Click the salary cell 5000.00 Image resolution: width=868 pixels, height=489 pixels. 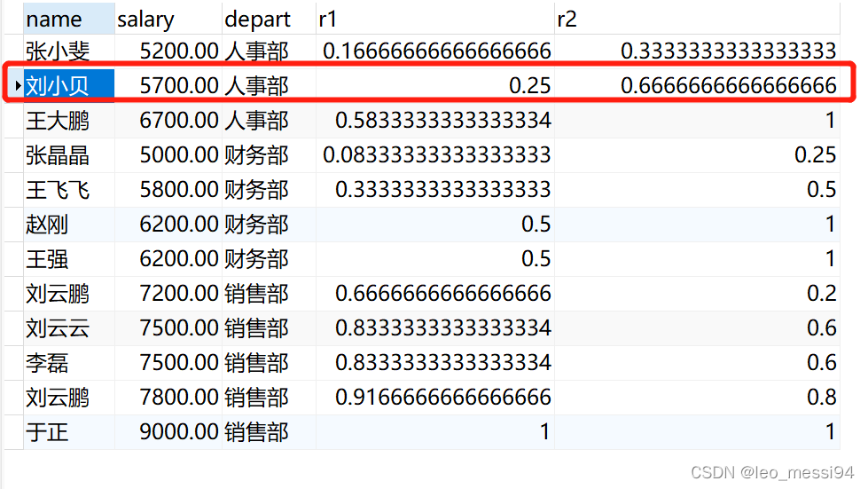[x=168, y=155]
